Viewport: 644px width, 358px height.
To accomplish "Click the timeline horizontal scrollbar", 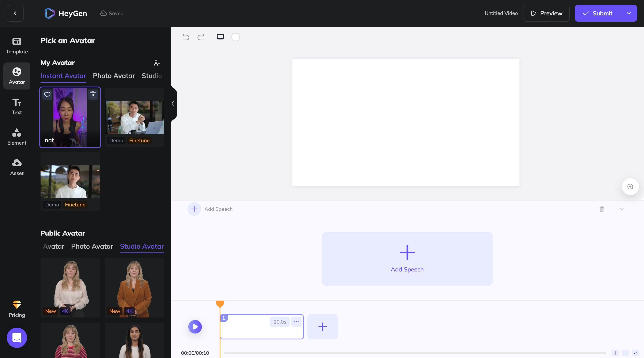I will [x=415, y=353].
